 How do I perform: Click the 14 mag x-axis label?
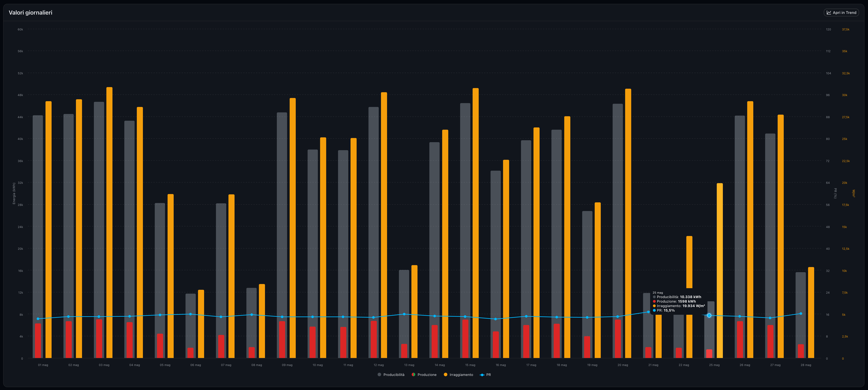(x=439, y=365)
